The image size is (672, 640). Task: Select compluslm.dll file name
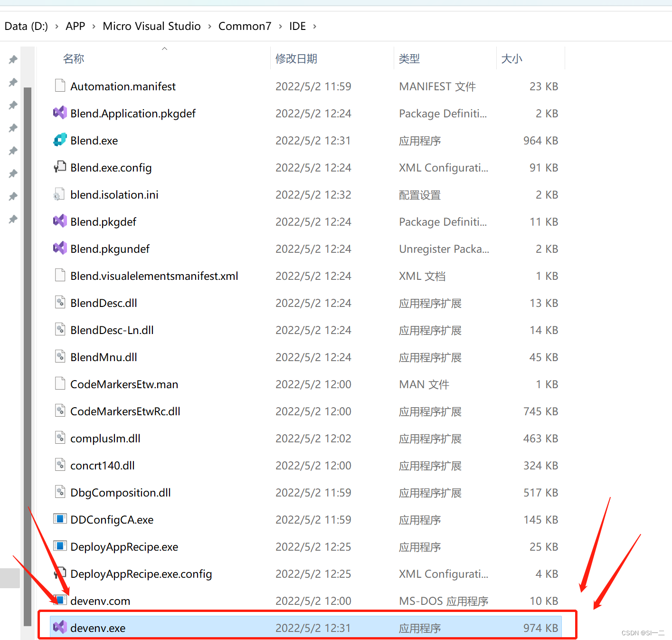click(x=105, y=439)
